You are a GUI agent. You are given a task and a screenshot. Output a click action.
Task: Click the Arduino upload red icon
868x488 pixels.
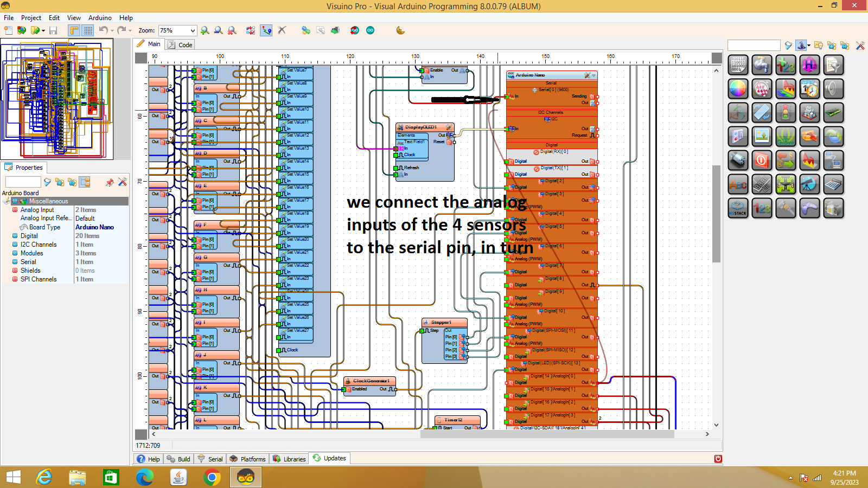click(x=354, y=30)
